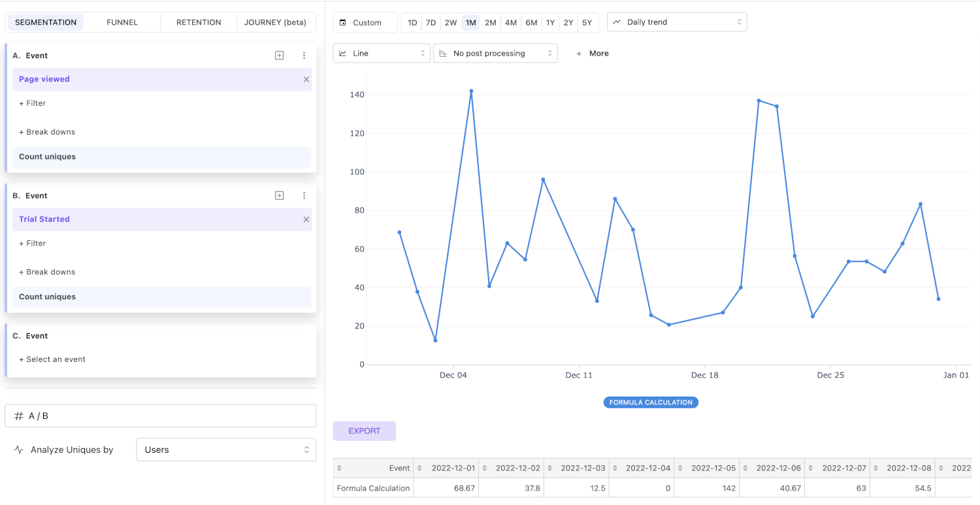Open the Daily trend dropdown
Image resolution: width=980 pixels, height=505 pixels.
coord(677,22)
